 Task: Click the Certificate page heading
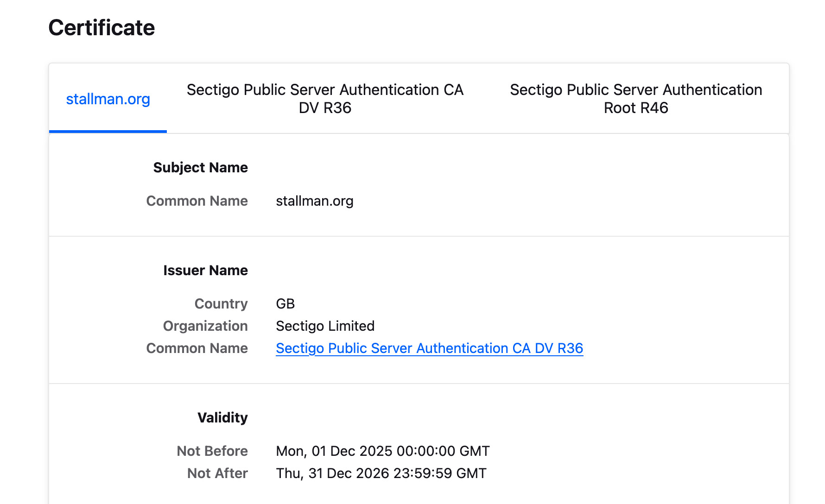tap(102, 28)
